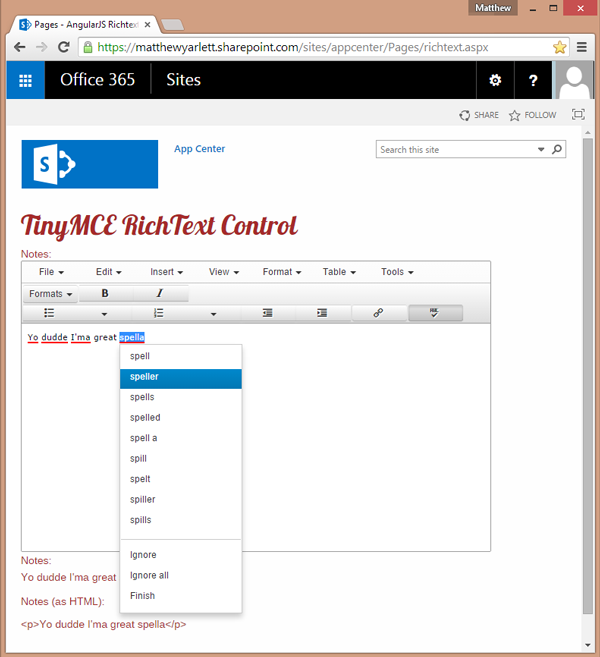
Task: Apply bold formatting in the editor
Action: 105,293
